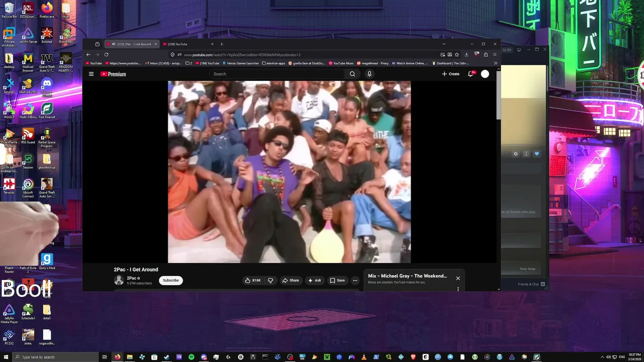Bookmark this page with the star icon
Viewport: 644px width, 362px height.
(456, 54)
